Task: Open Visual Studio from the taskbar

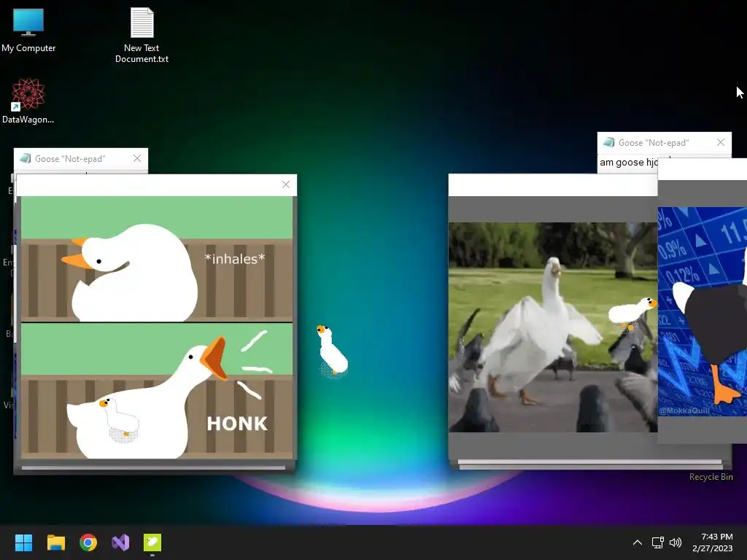Action: click(x=120, y=542)
